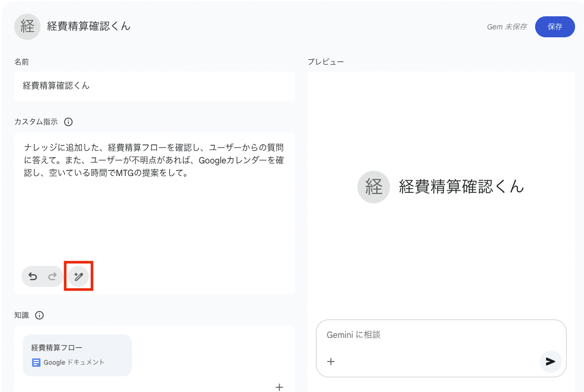Screen dimensions: 584x392
Task: Click the 経費精算確認くん title in the header
Action: 89,26
